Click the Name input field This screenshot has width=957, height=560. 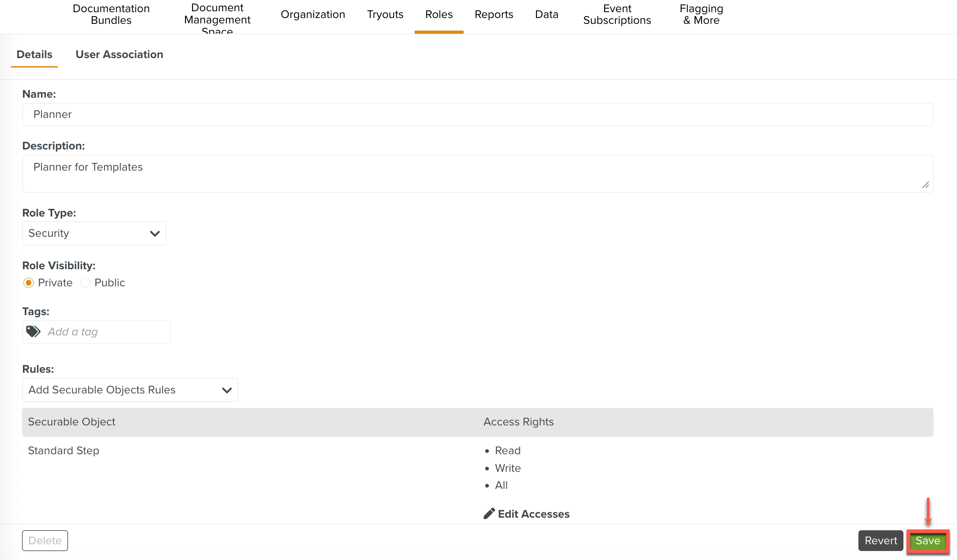[477, 114]
